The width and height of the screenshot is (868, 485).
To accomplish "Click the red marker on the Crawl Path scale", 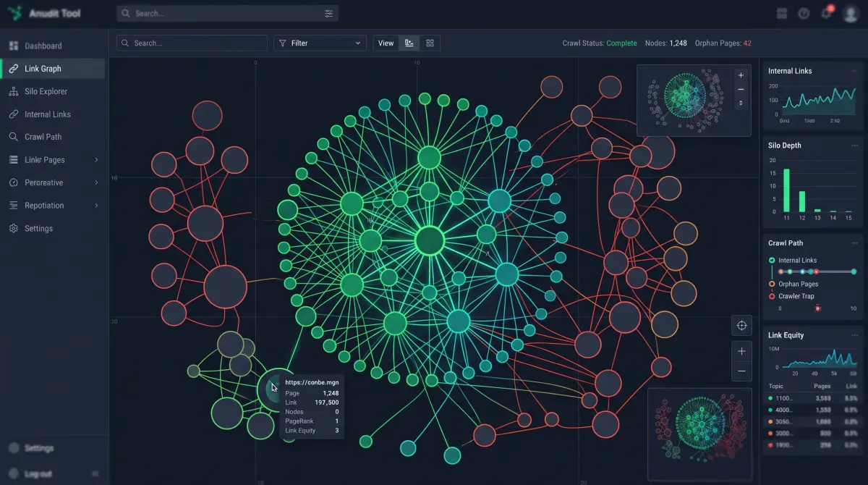I will 818,308.
